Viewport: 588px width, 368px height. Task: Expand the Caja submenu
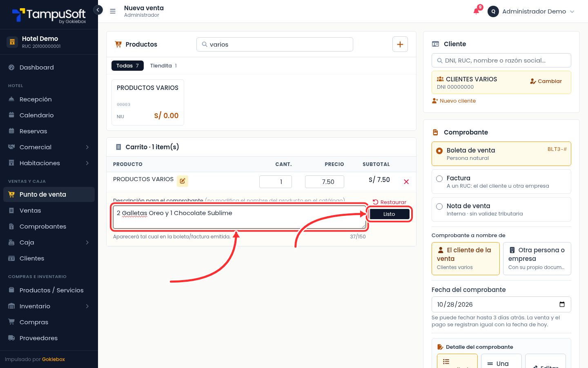49,242
